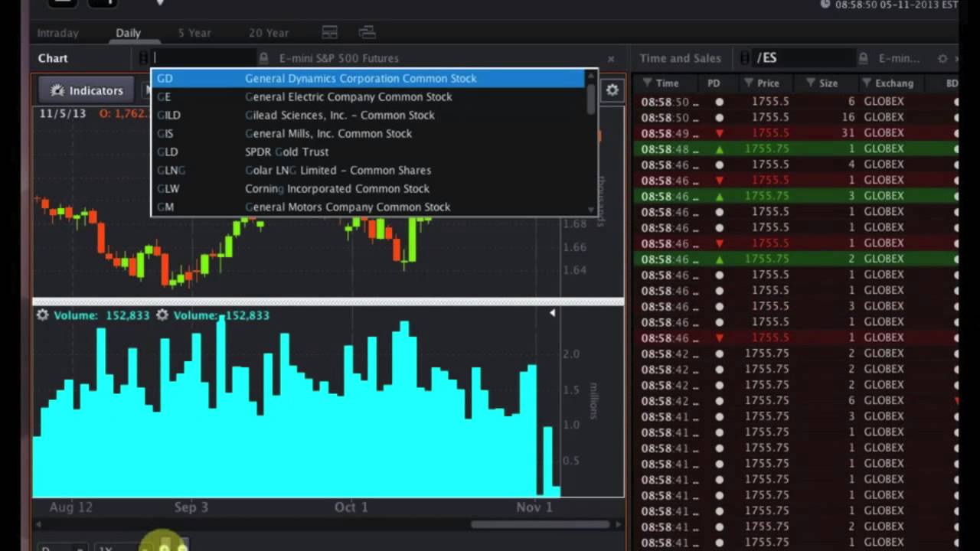Select GE General Electric Company from list
Viewport: 980px width, 551px height.
tap(369, 96)
